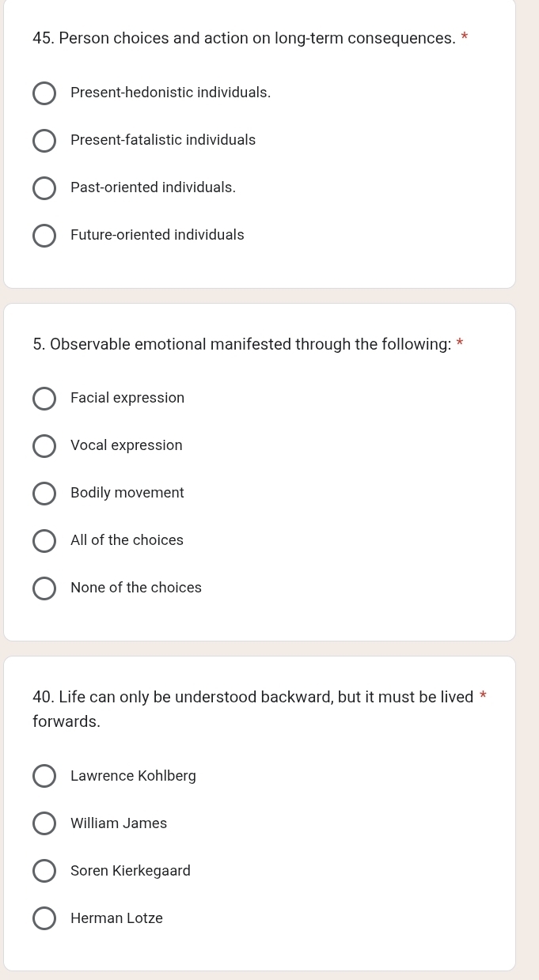
Task: Pick Bodily movement option
Action: 44,494
